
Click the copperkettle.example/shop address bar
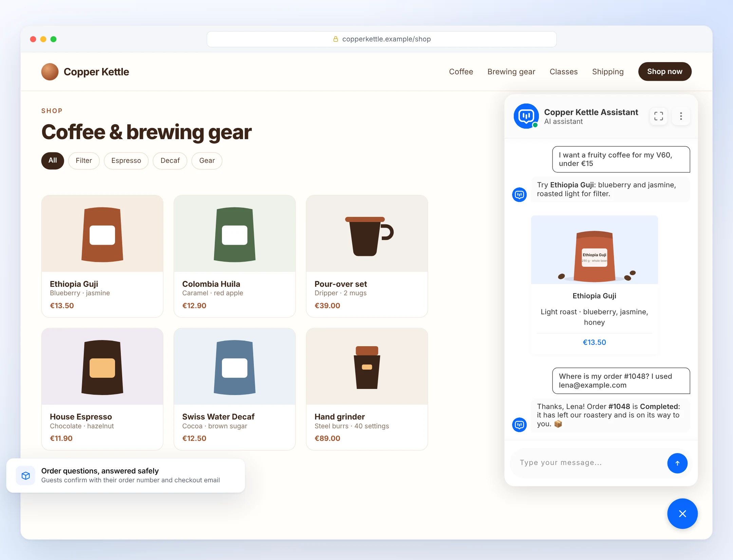point(381,39)
